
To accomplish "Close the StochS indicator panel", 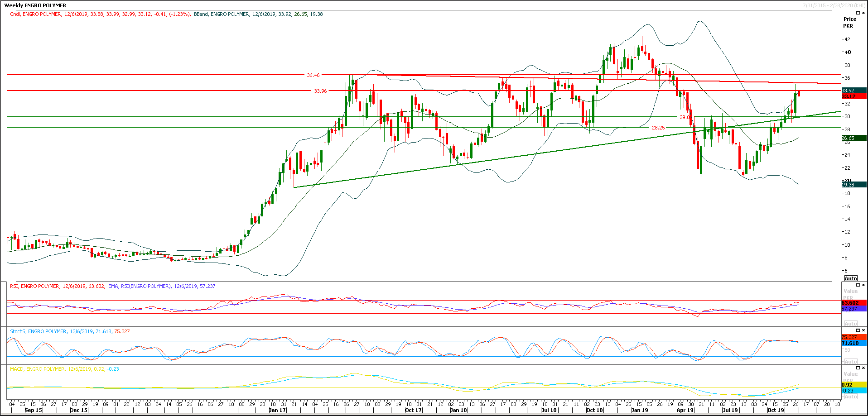I will pos(863,330).
